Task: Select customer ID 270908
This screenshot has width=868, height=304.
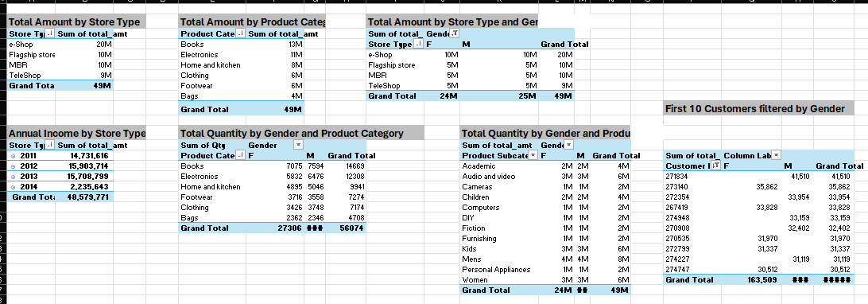Action: 692,228
